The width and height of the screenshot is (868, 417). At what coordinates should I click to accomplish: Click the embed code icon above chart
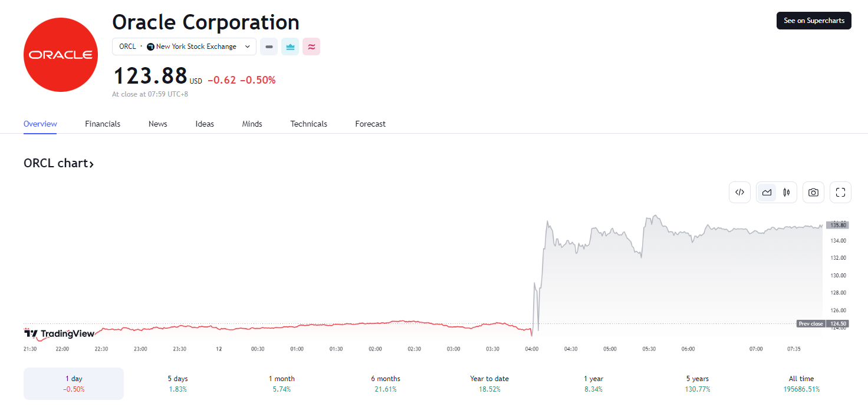739,192
